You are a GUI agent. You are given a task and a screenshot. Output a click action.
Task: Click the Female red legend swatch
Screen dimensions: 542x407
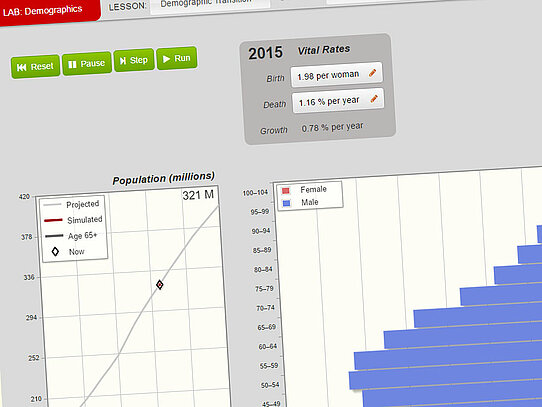click(x=286, y=191)
